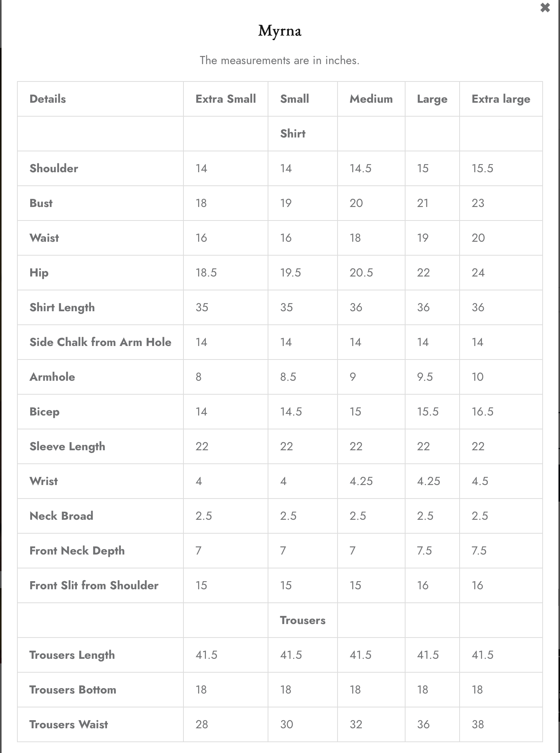Click the Shirt section label
This screenshot has width=560, height=753.
[293, 134]
